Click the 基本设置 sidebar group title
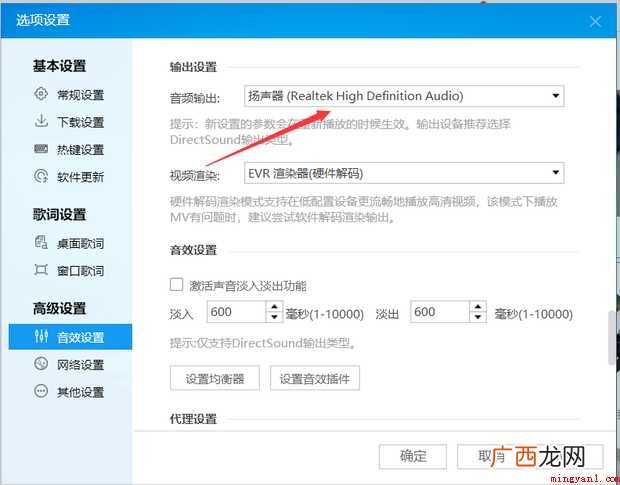Image resolution: width=620 pixels, height=485 pixels. [59, 66]
